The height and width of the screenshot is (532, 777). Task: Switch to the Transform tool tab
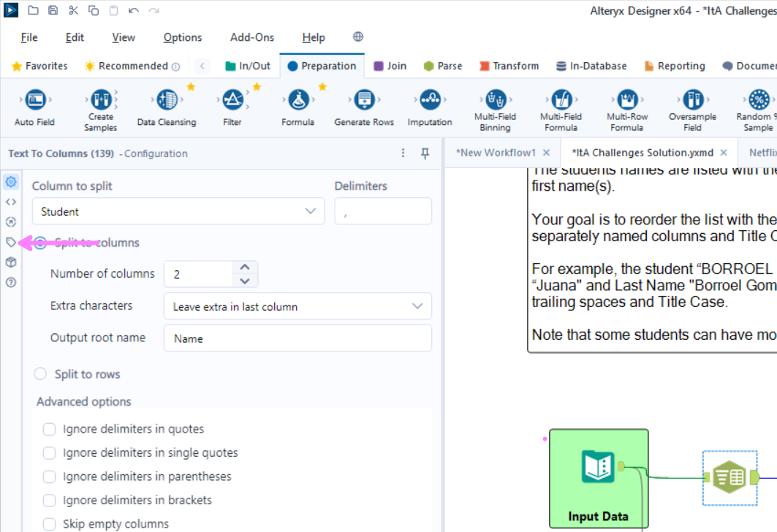point(509,66)
